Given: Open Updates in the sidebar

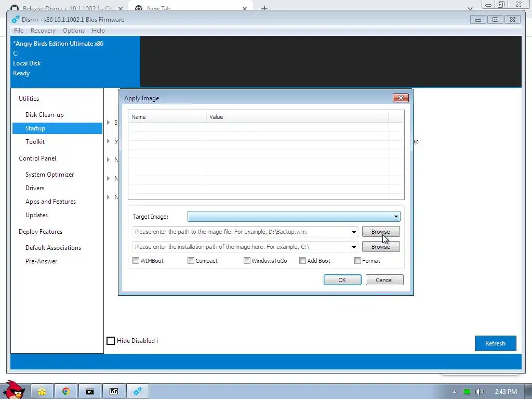Looking at the screenshot, I should point(37,215).
